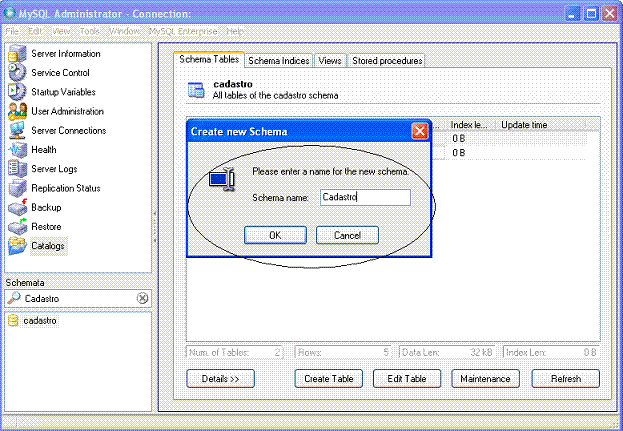Expand the Details >> button
Viewport: 623px width, 431px height.
click(x=221, y=379)
